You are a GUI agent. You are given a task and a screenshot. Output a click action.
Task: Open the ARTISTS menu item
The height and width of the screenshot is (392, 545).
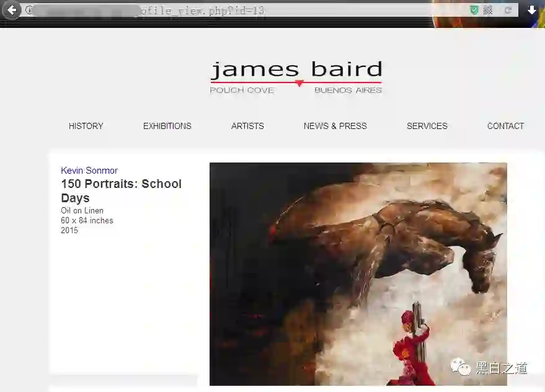[x=247, y=126]
